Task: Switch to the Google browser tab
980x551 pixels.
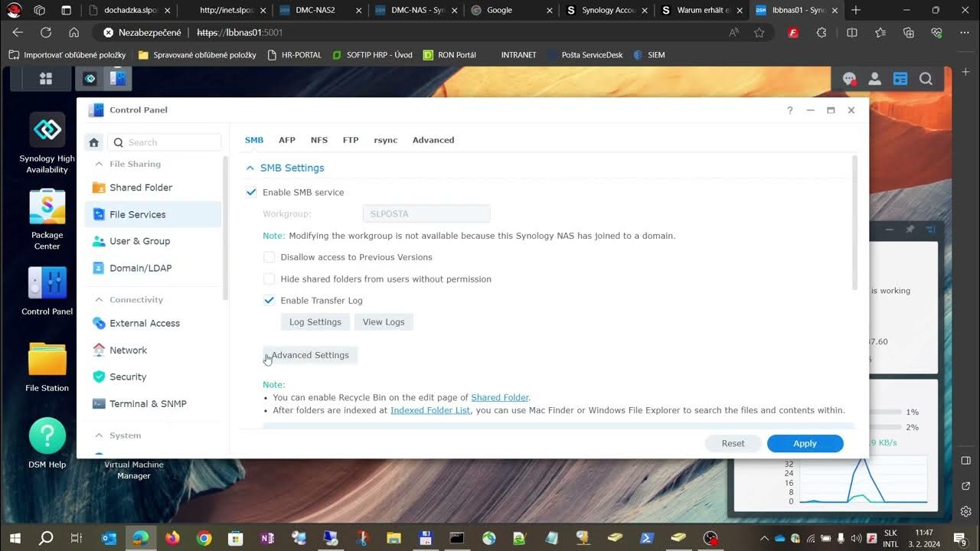Action: click(513, 10)
